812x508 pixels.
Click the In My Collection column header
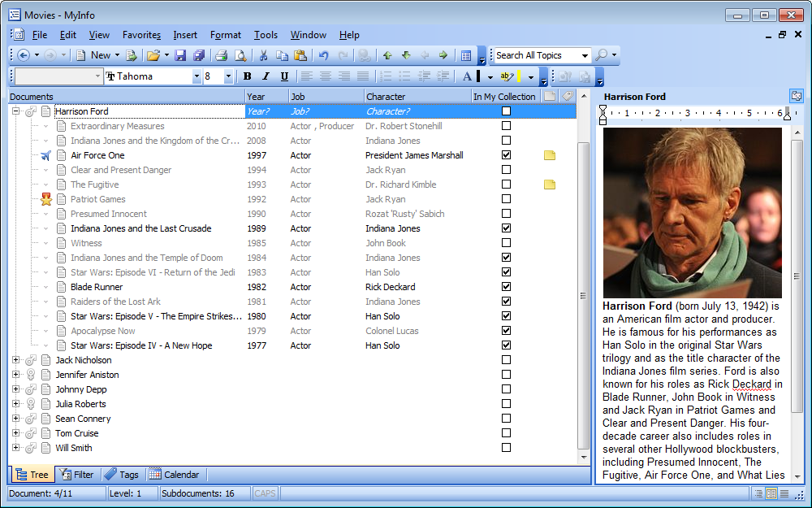[505, 97]
